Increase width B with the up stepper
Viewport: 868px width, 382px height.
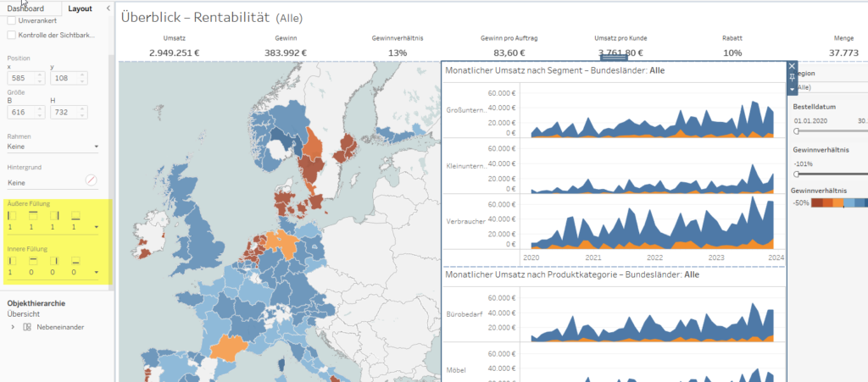[x=40, y=109]
